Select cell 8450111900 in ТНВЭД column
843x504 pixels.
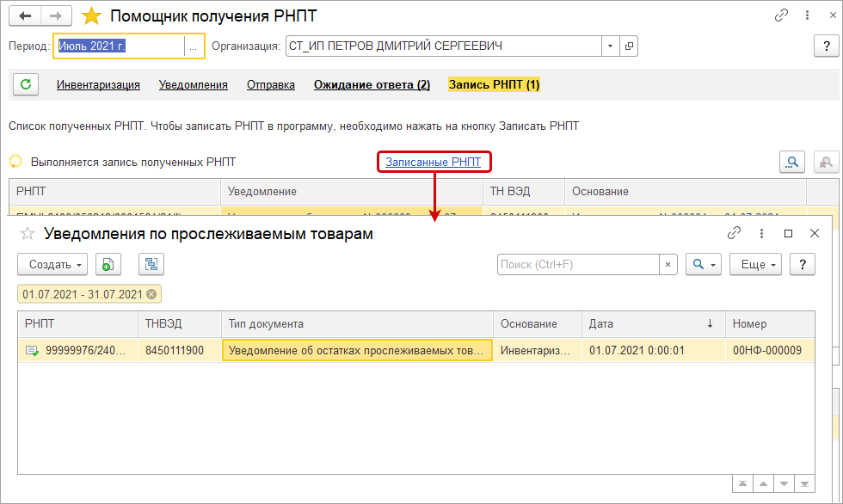[180, 350]
